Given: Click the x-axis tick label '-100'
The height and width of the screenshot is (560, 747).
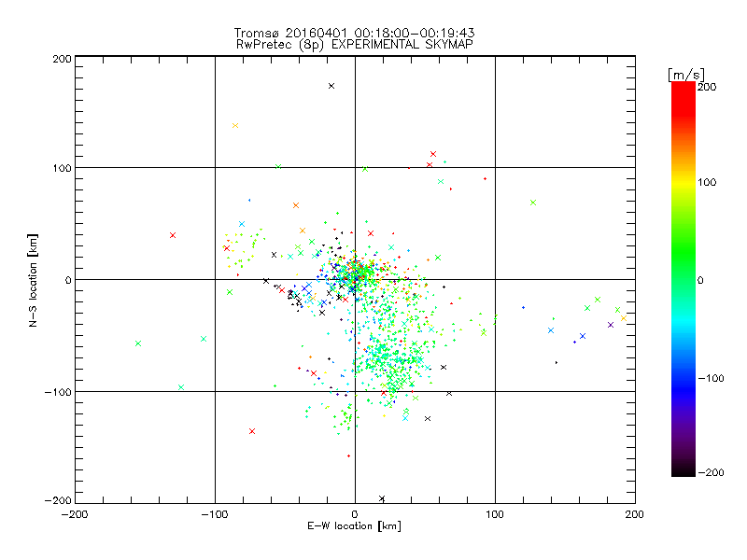Looking at the screenshot, I should (215, 514).
